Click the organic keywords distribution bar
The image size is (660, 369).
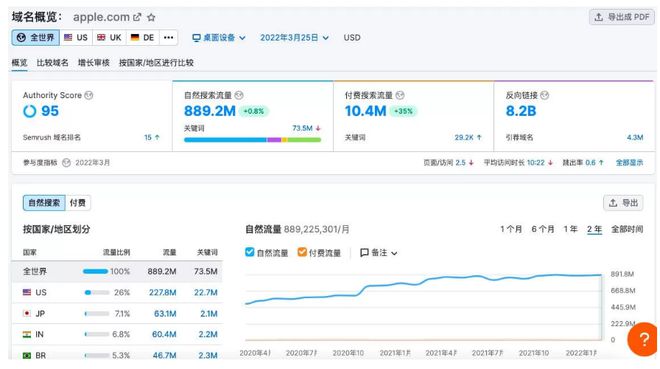(253, 140)
